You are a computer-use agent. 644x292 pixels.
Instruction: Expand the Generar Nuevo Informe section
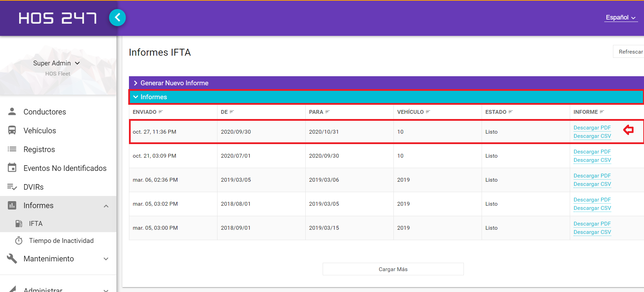tap(386, 83)
